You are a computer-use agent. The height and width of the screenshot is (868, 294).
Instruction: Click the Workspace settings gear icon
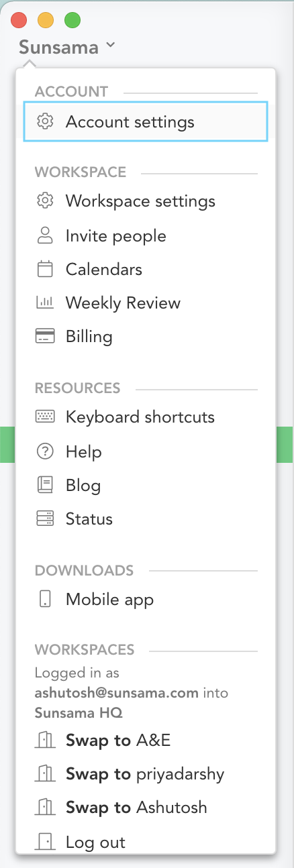[45, 201]
